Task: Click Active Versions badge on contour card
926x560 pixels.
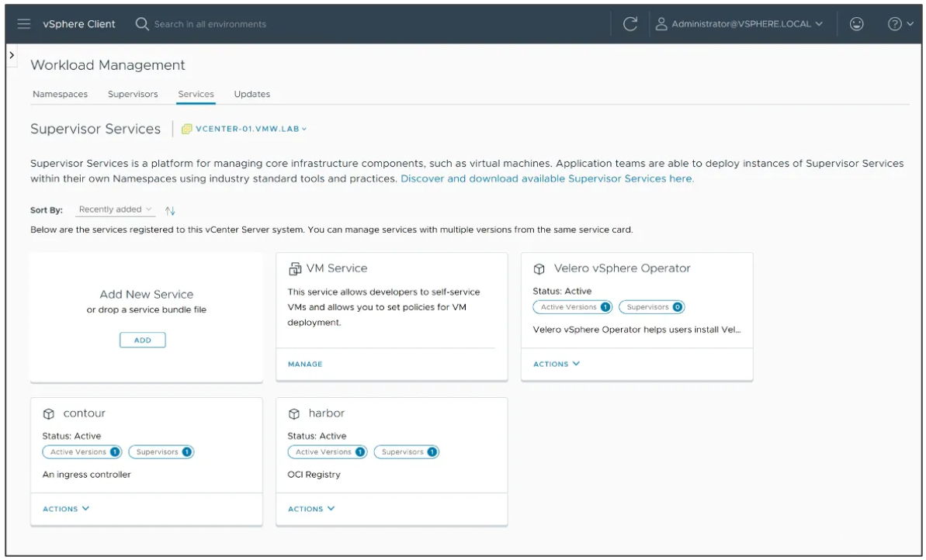Action: (x=82, y=452)
